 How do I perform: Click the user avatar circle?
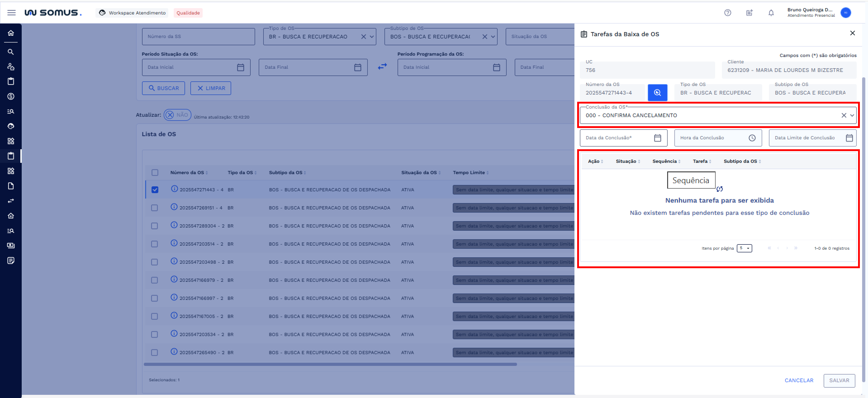click(846, 13)
